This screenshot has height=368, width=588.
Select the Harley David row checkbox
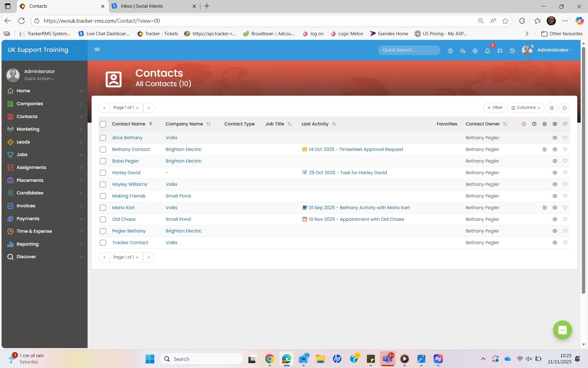[x=103, y=173]
